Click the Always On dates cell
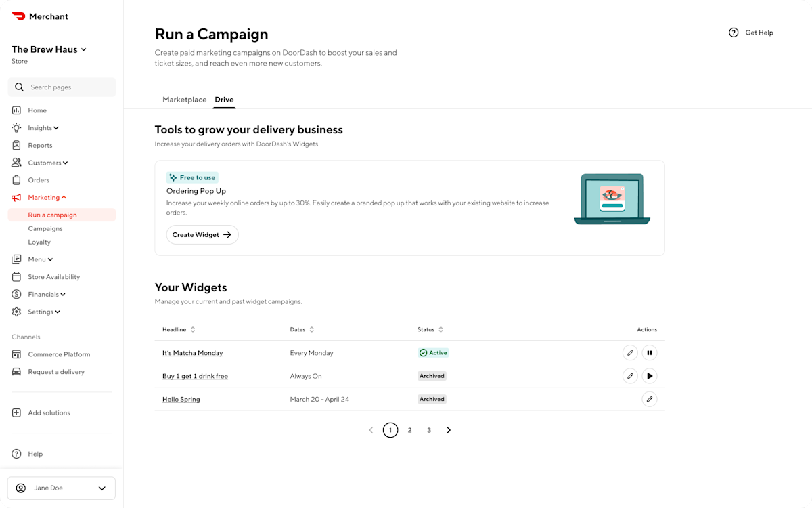Viewport: 812px width, 508px height. (x=306, y=376)
